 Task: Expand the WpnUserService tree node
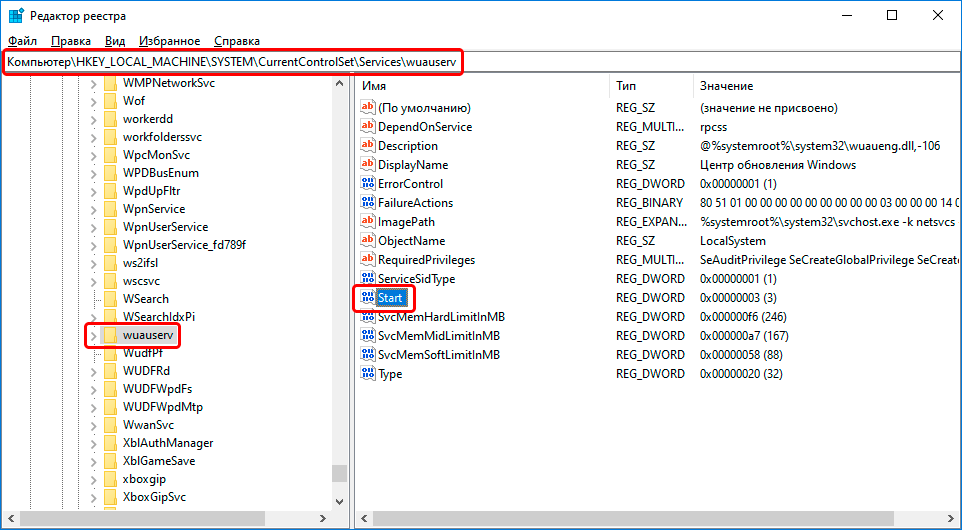pos(93,227)
